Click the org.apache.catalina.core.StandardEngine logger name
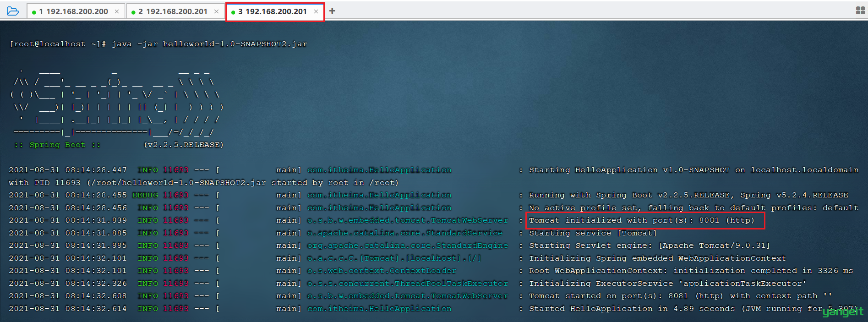The image size is (868, 322). pos(407,246)
